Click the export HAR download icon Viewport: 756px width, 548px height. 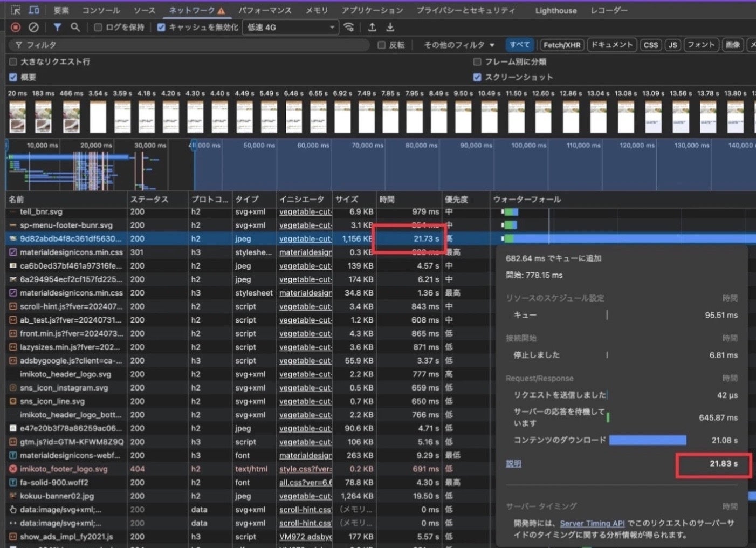coord(390,27)
